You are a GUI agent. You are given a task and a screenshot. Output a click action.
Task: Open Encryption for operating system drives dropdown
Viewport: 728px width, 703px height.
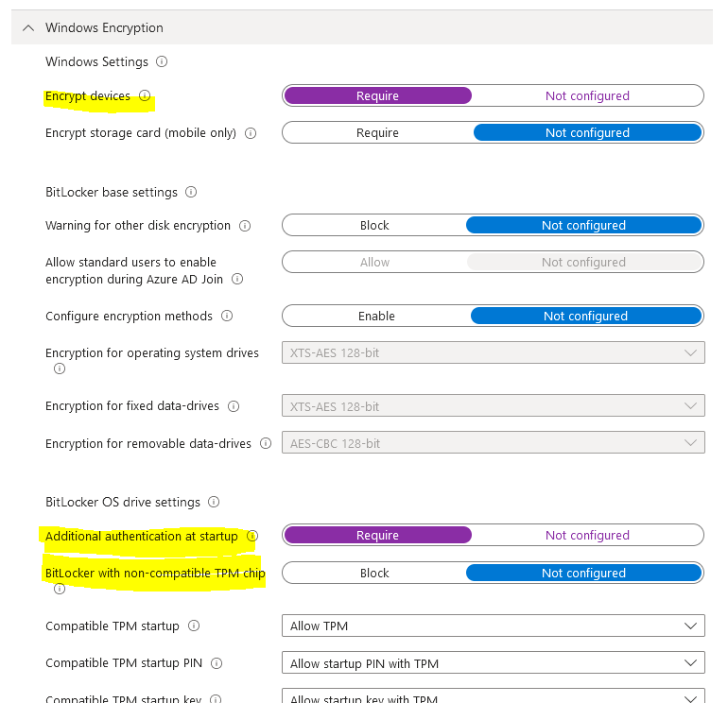tap(493, 353)
